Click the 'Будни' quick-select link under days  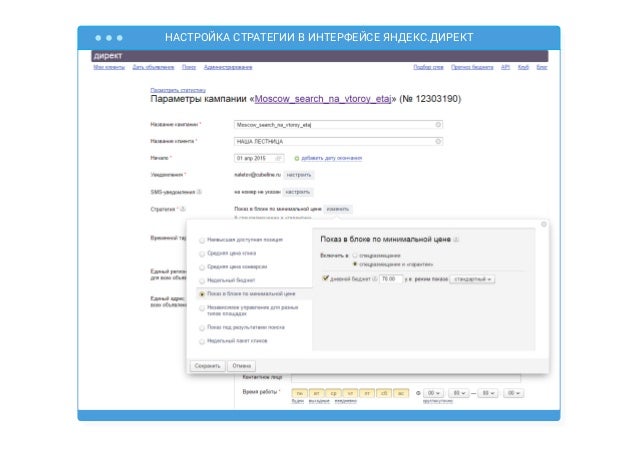[298, 402]
